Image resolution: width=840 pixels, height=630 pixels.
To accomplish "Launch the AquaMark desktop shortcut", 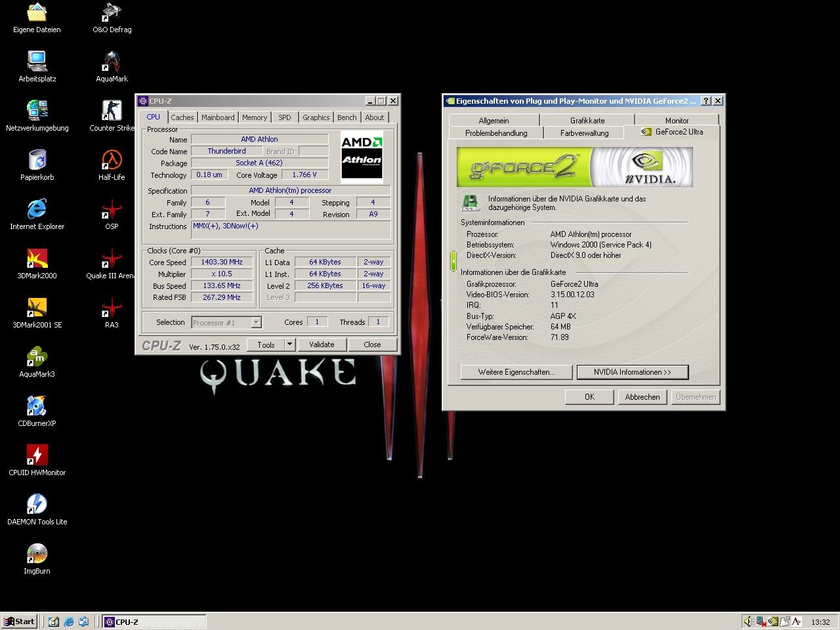I will click(112, 68).
